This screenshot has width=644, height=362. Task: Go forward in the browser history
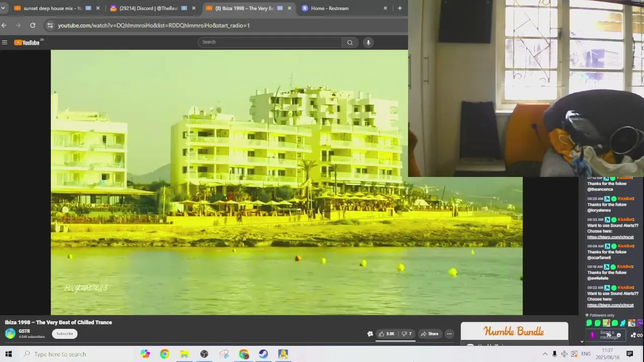coord(19,25)
